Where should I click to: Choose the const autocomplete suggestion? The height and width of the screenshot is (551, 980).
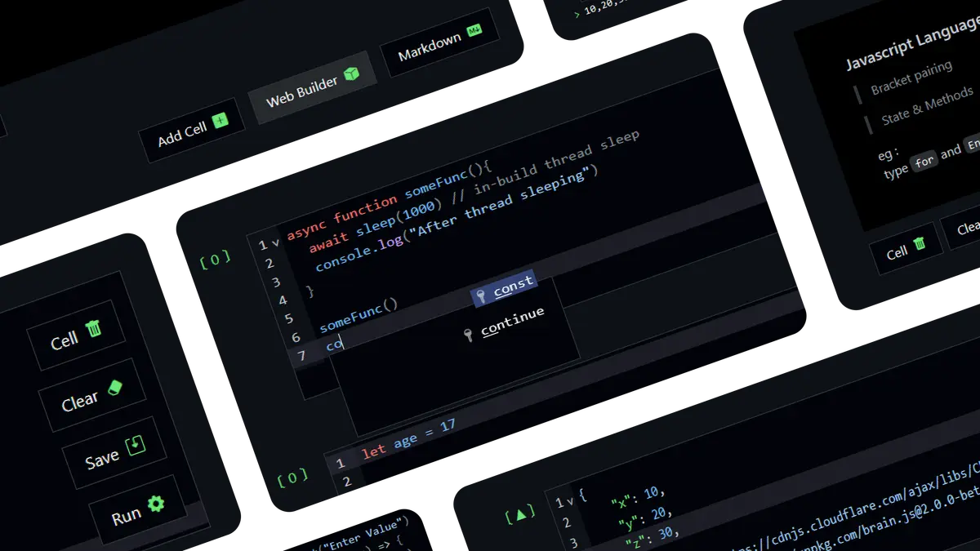click(x=505, y=288)
